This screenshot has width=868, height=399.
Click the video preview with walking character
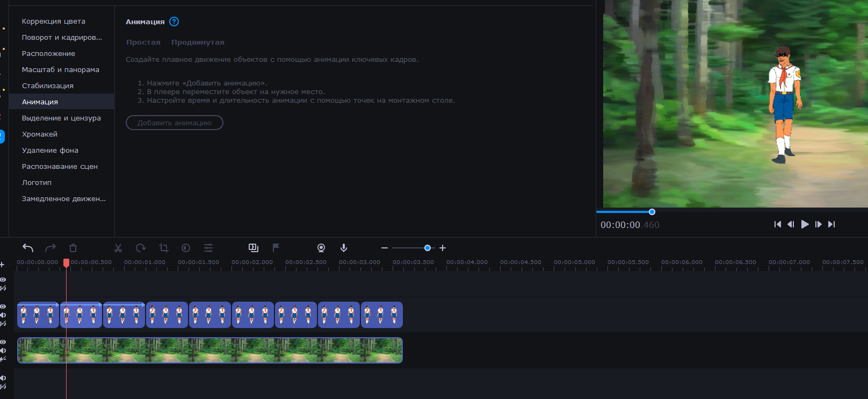[735, 104]
